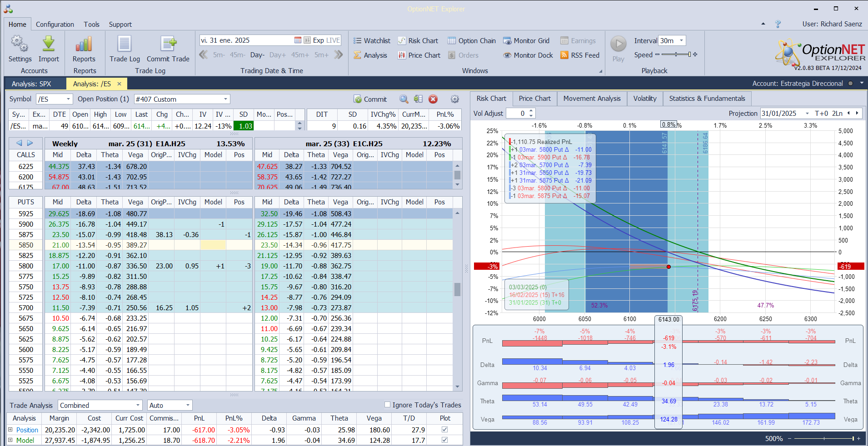Open the Symbol /ES dropdown
This screenshot has width=868, height=446.
pos(69,99)
